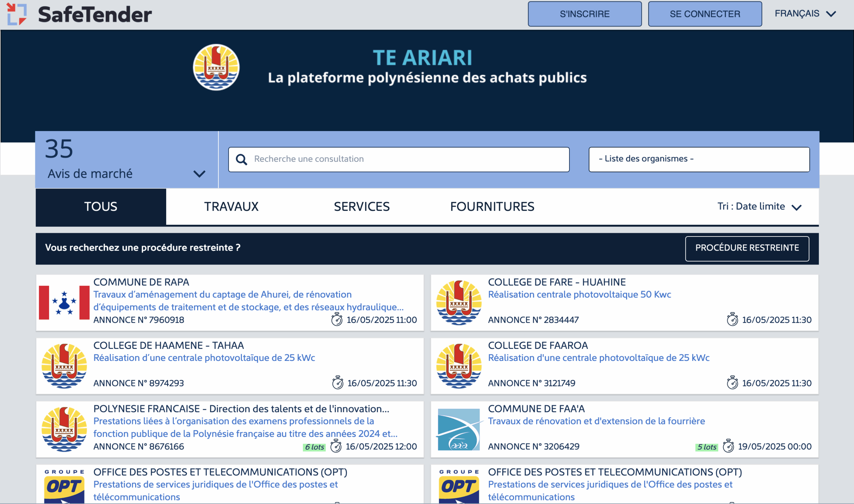Open left OPT Prestations de services juridiques link
854x504 pixels.
coord(215,491)
